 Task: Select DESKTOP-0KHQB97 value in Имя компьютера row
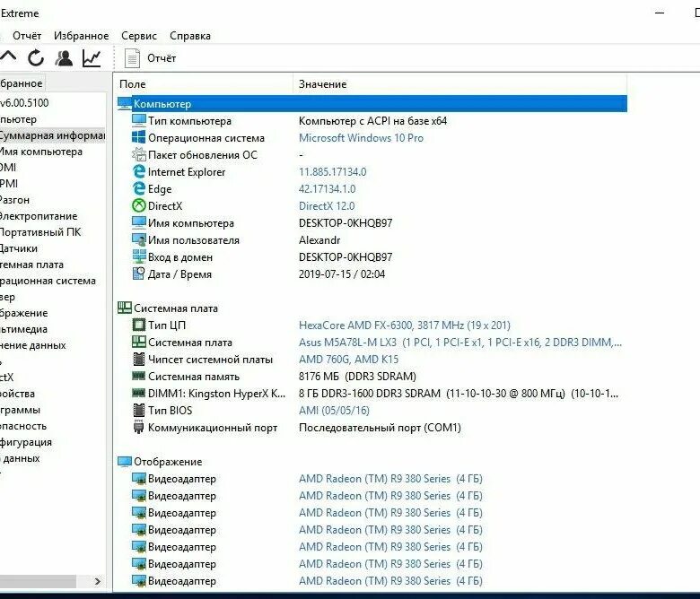coord(346,223)
